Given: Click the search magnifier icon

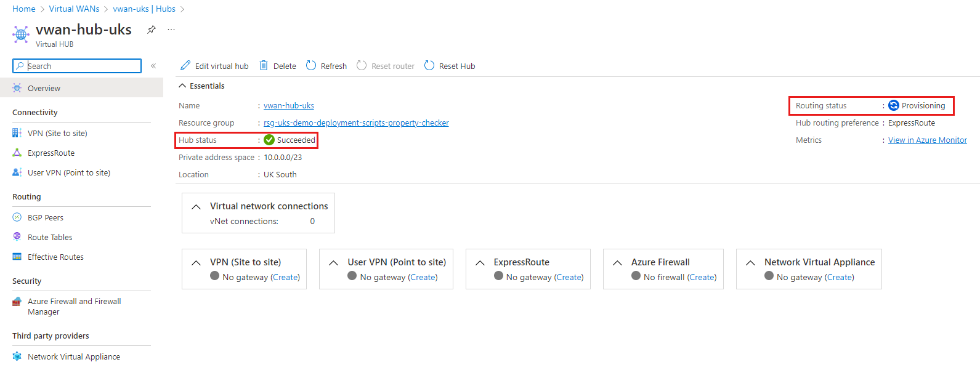Looking at the screenshot, I should pyautogui.click(x=20, y=66).
